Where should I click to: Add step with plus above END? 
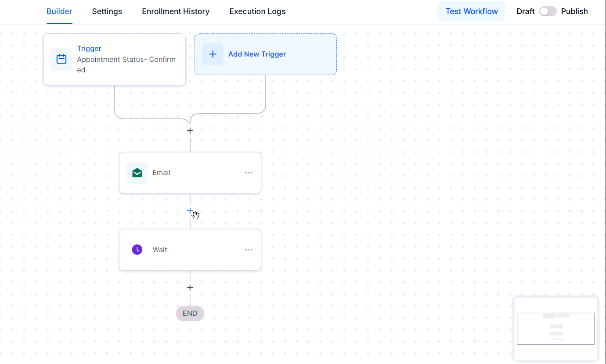(190, 288)
